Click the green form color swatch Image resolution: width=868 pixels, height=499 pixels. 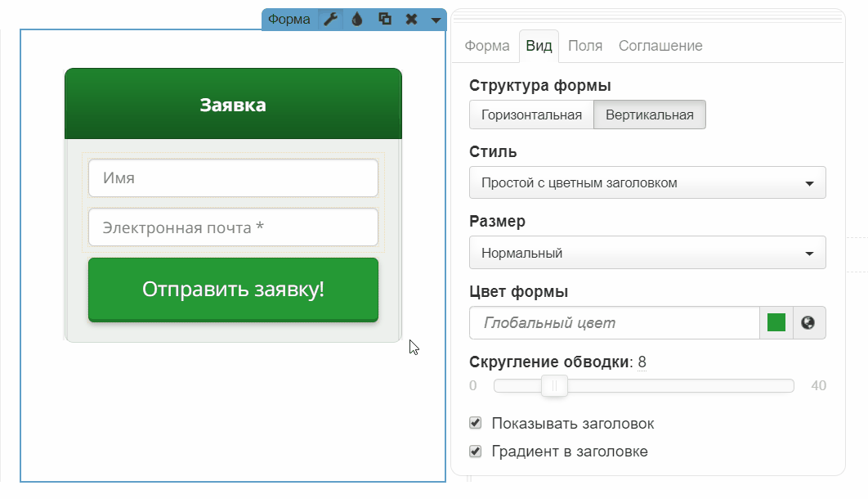776,322
